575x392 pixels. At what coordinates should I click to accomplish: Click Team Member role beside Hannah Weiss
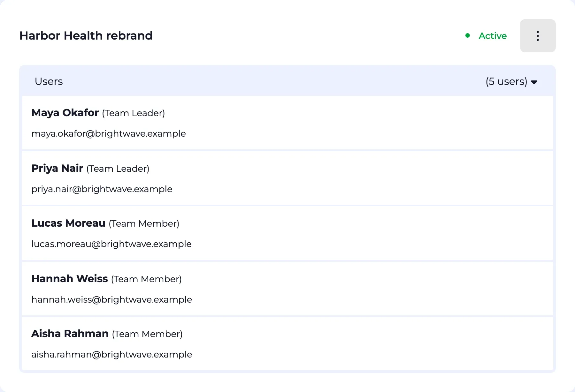[146, 279]
